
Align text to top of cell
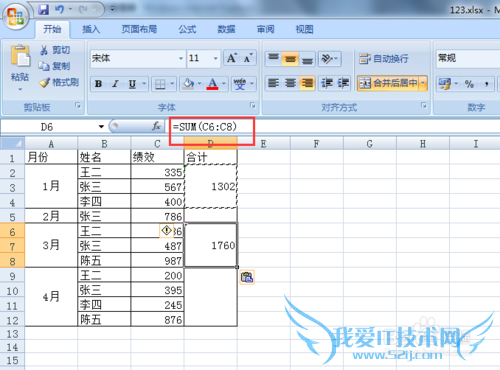coord(274,59)
